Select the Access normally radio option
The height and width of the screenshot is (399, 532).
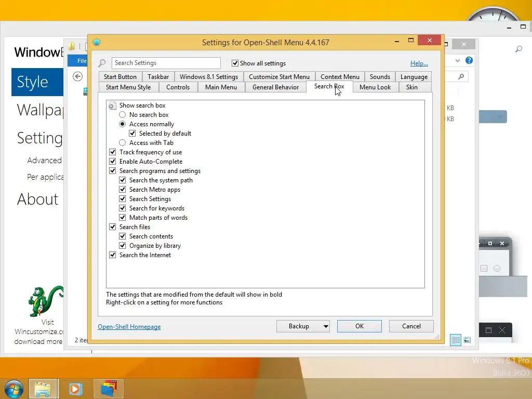(x=122, y=124)
